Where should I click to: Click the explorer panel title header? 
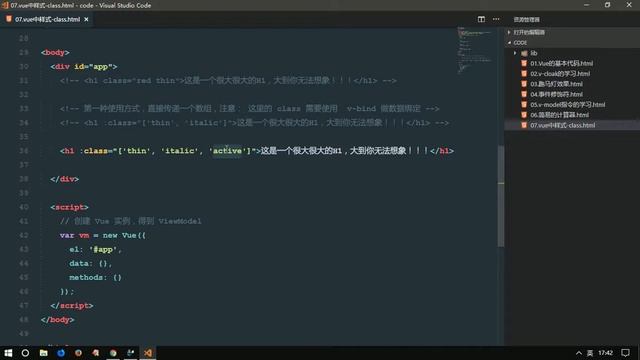pos(527,20)
